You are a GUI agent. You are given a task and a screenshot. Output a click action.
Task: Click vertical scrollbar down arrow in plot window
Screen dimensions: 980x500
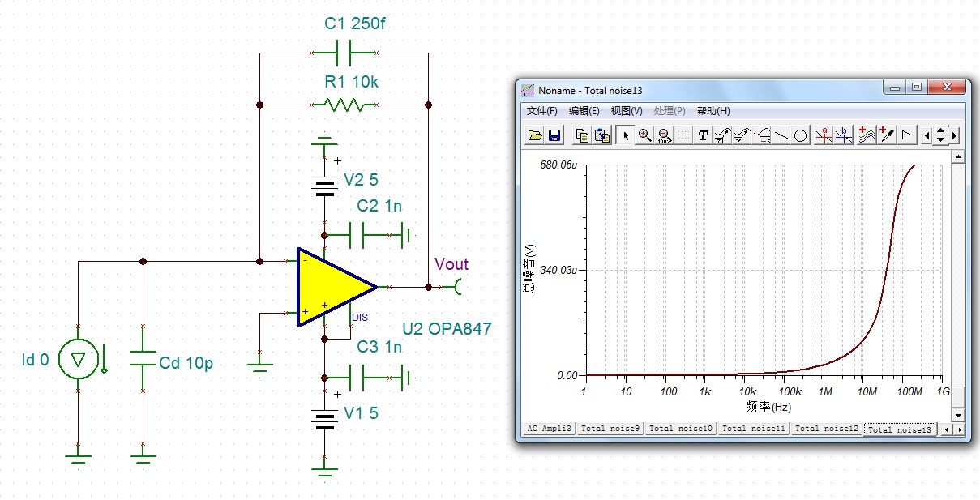coord(958,414)
